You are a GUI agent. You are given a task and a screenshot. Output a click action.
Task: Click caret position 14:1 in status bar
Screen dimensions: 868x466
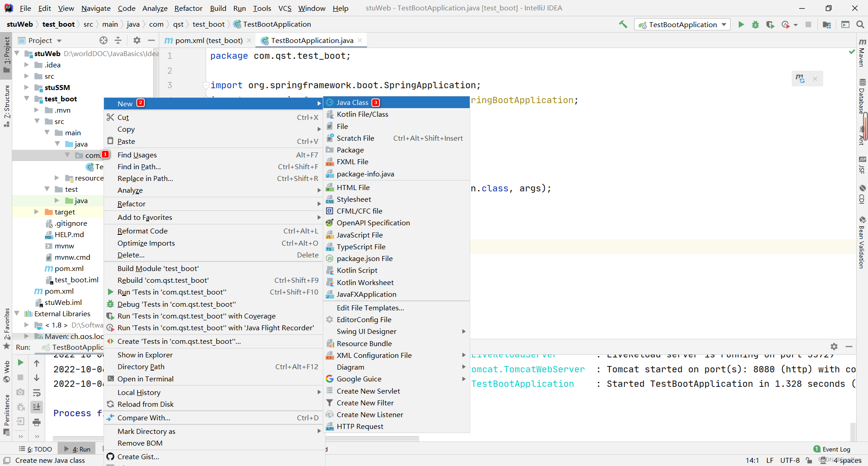[x=752, y=461]
